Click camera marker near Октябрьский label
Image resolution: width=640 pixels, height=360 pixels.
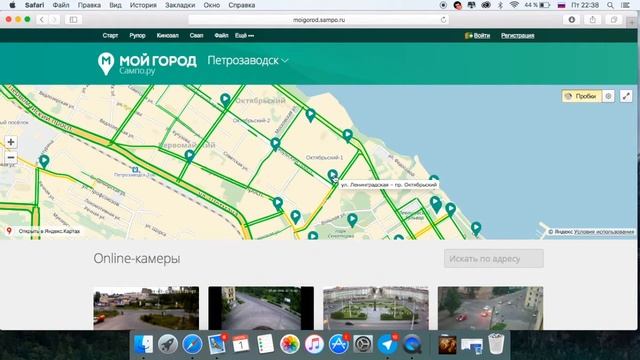pos(225,100)
